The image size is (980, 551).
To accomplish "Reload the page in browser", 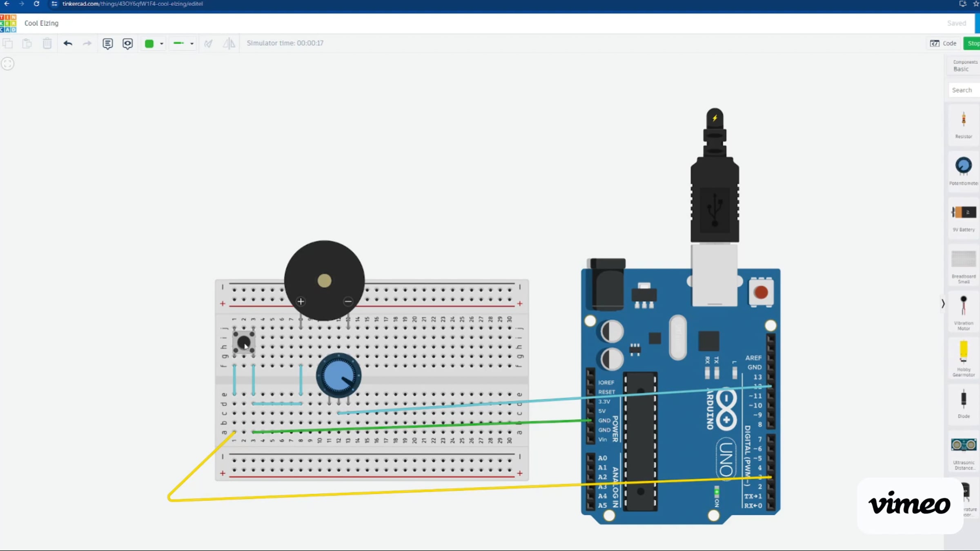I will [x=36, y=4].
